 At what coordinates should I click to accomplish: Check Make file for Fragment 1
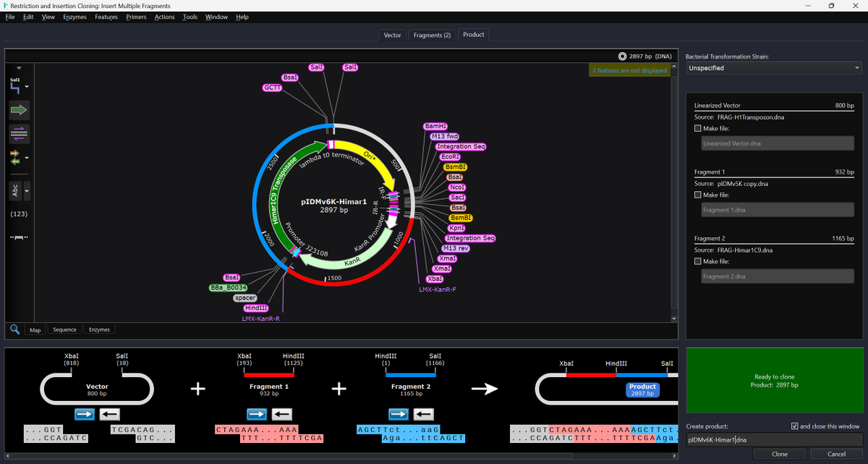(x=698, y=195)
